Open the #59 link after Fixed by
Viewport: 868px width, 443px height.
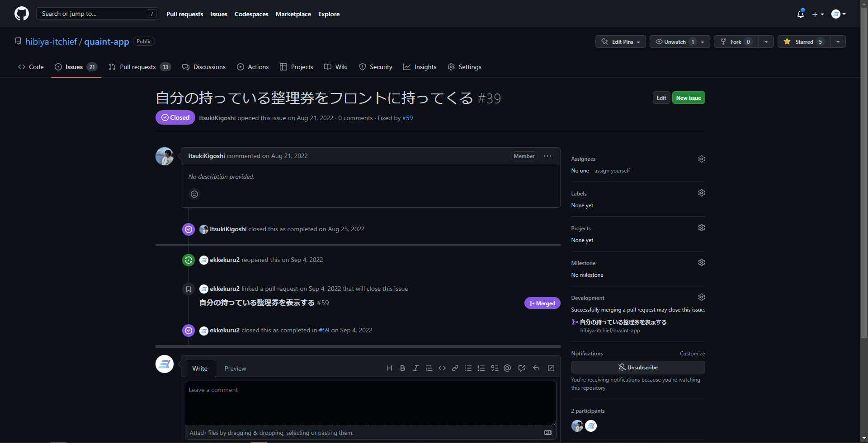click(407, 118)
